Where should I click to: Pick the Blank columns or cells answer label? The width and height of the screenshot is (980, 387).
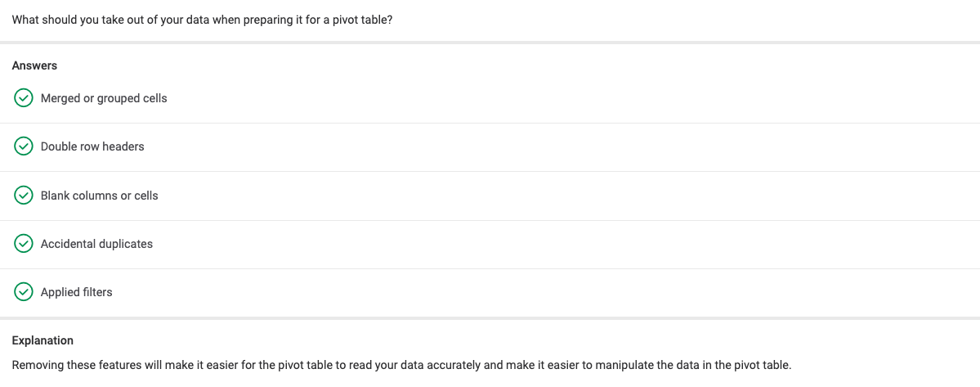click(x=100, y=195)
